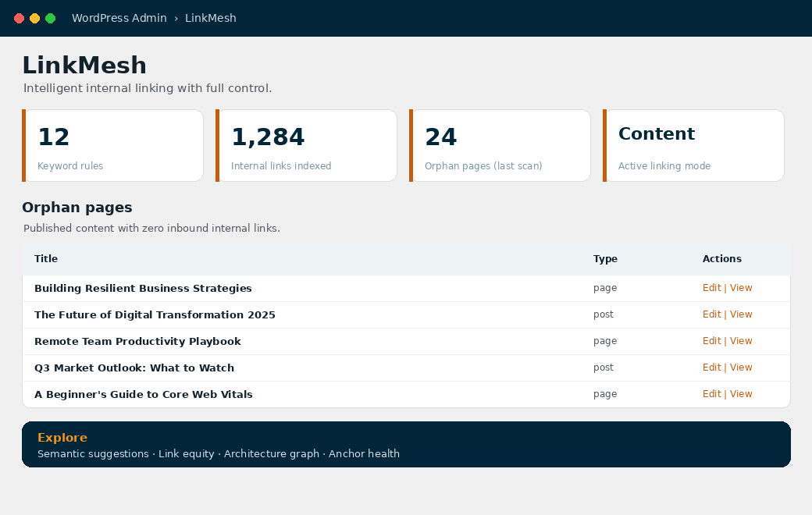Click Edit for Building Resilient Business Strategies
Viewport: 812px width, 515px height.
pos(711,288)
